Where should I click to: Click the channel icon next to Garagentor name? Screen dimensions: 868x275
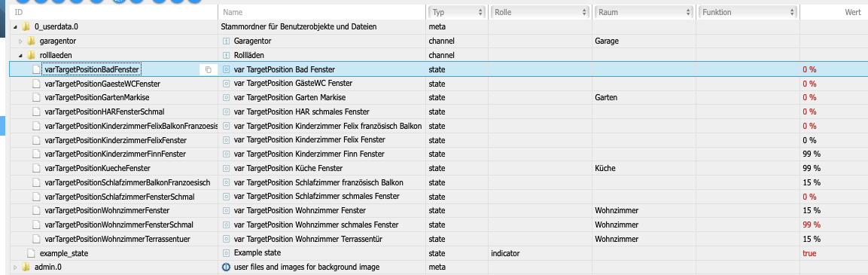coord(226,41)
